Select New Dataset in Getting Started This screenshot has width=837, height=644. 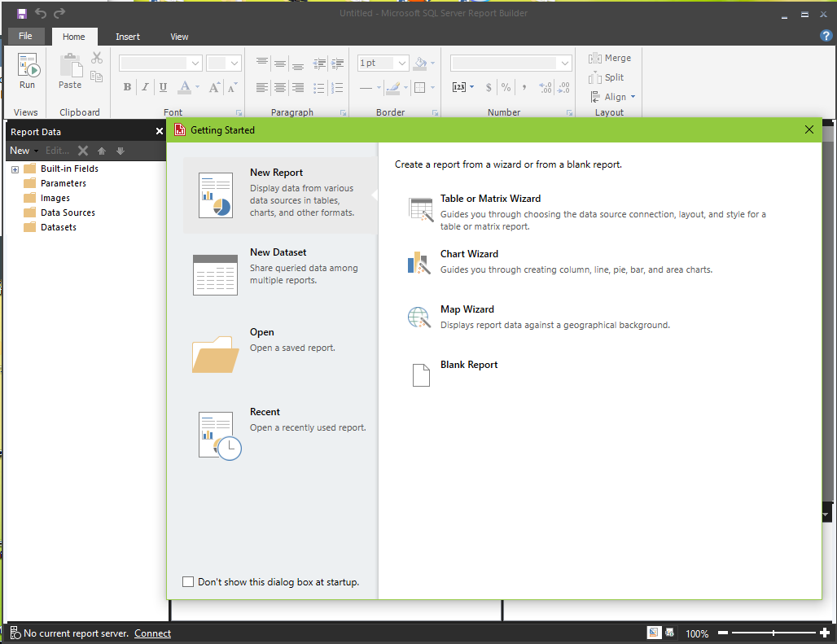click(x=280, y=275)
